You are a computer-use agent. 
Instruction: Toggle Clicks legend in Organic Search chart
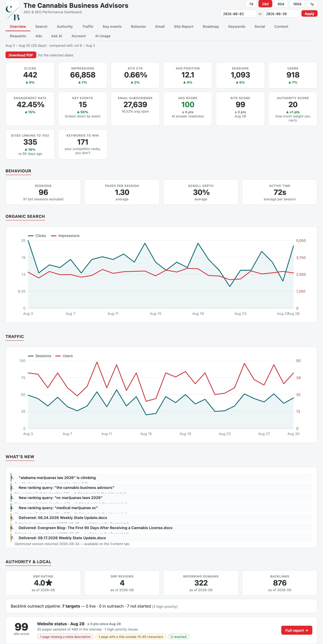pyautogui.click(x=37, y=236)
